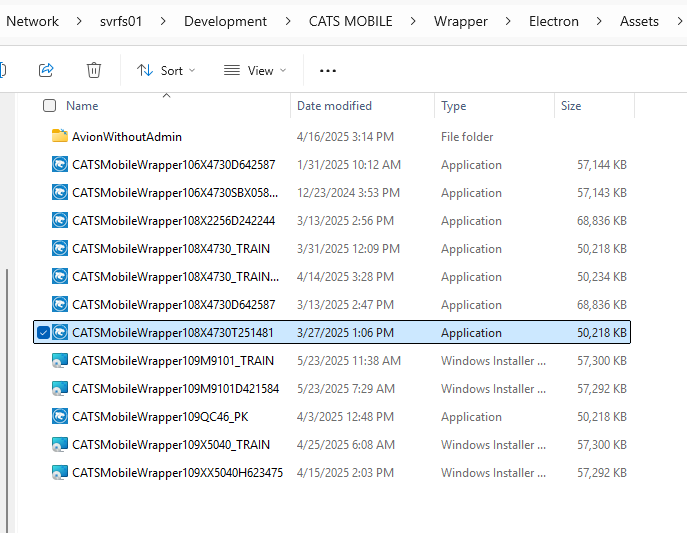The image size is (687, 533).
Task: Sort by the Date modified column header
Action: coord(334,106)
